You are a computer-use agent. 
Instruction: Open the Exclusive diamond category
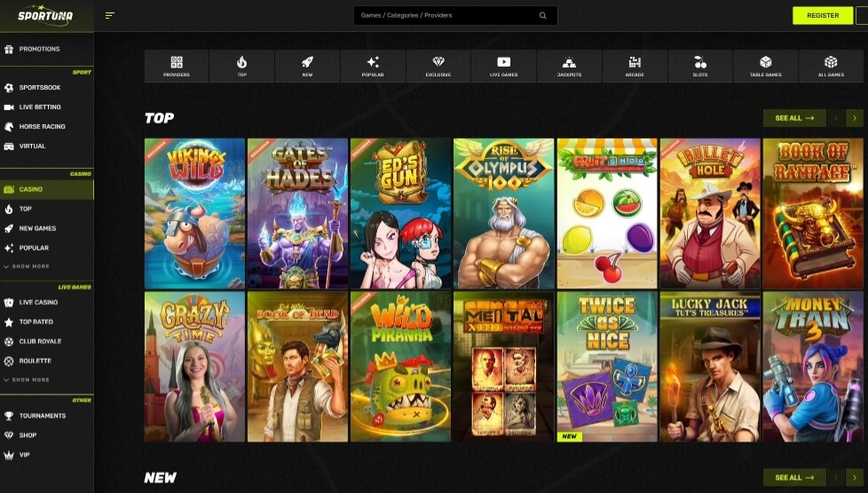pyautogui.click(x=438, y=66)
